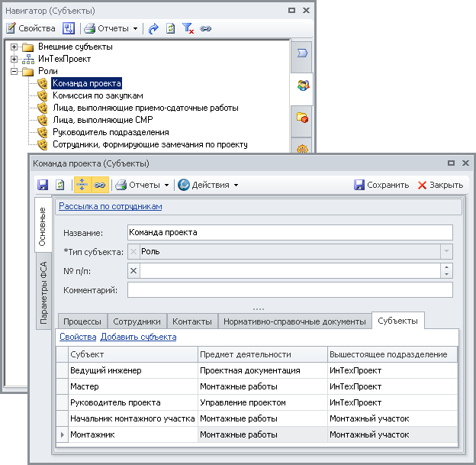Switch to the Основные vertical tab
476x465 pixels.
(x=43, y=226)
